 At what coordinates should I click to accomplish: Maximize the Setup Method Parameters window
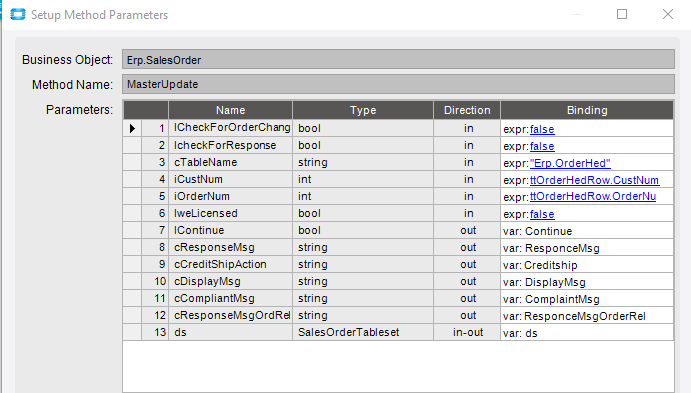click(622, 14)
